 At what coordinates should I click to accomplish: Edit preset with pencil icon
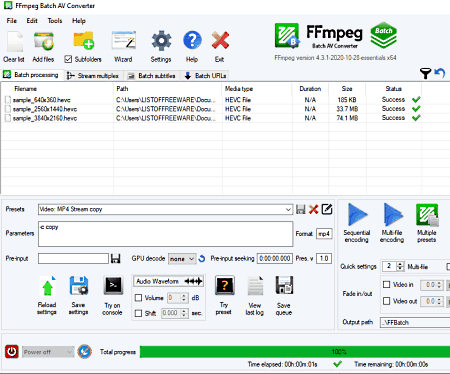327,209
